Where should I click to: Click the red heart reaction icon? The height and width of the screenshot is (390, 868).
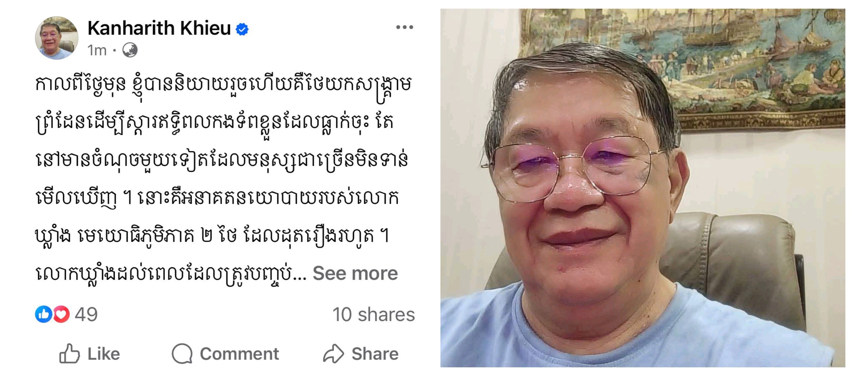pos(61,314)
